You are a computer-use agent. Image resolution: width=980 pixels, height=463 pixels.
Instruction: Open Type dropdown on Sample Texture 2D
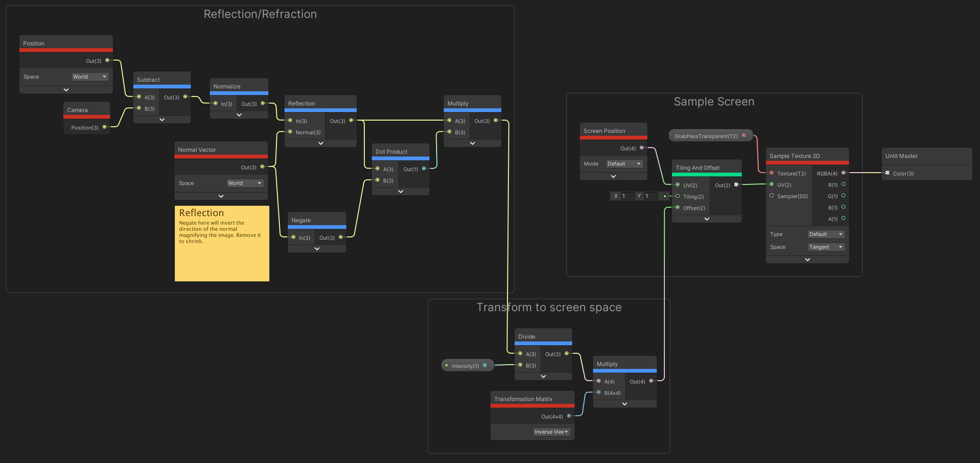tap(826, 234)
